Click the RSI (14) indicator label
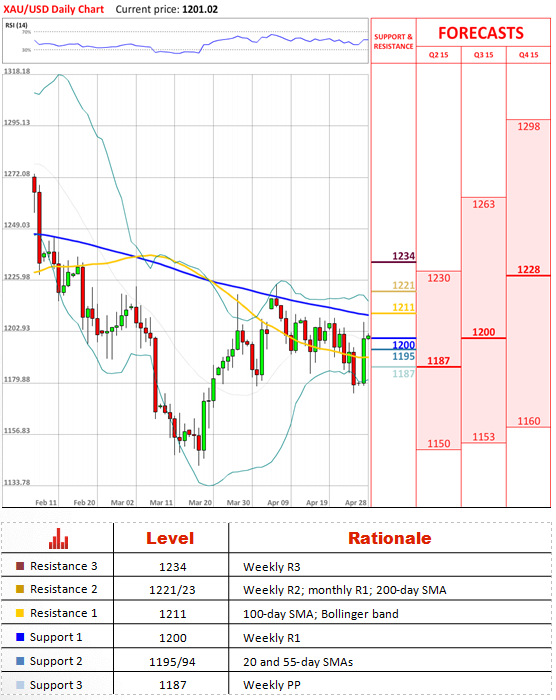The height and width of the screenshot is (700, 556). [16, 25]
